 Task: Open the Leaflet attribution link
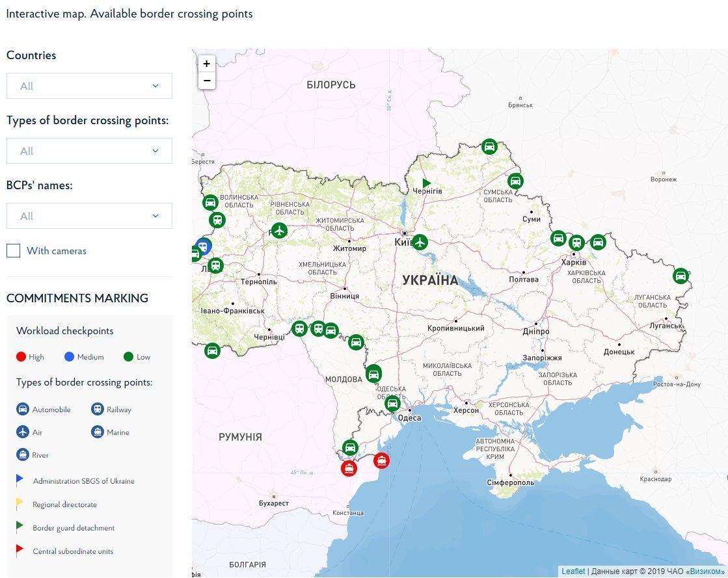click(x=573, y=571)
